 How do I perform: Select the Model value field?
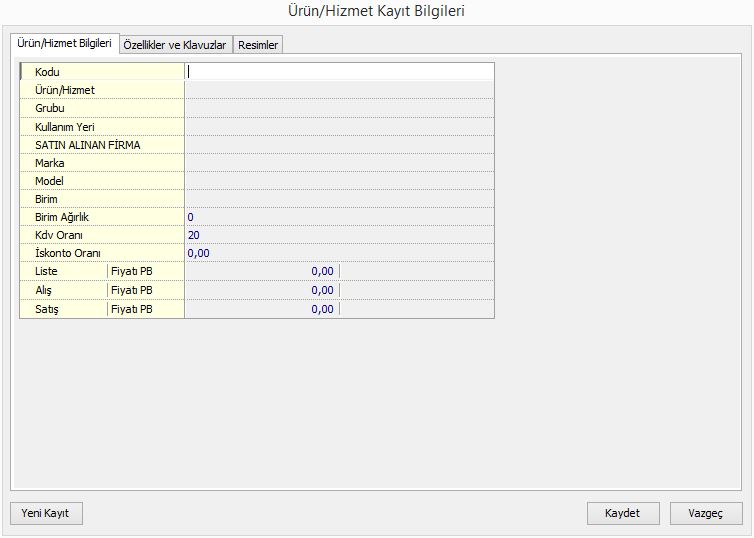(340, 180)
